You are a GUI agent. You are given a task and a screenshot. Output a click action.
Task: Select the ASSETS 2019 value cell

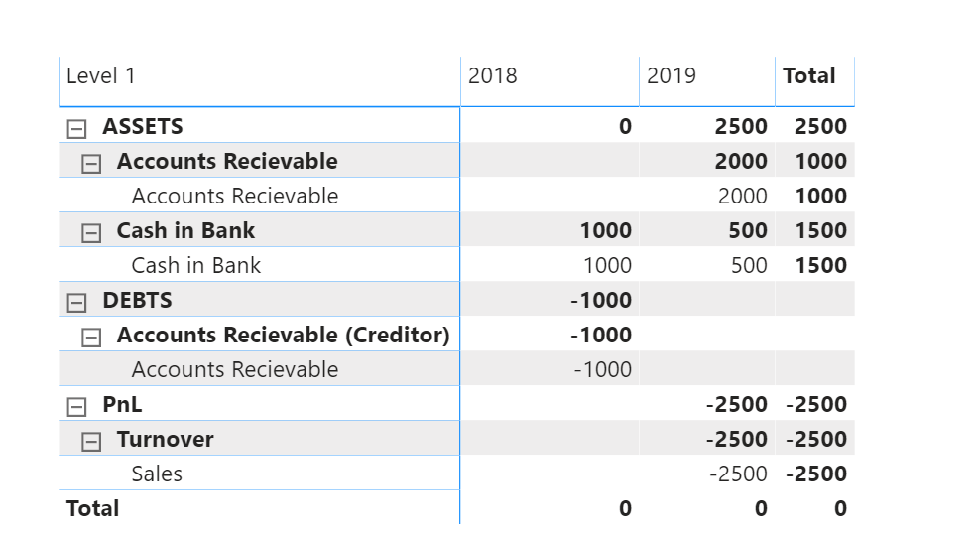click(x=741, y=127)
